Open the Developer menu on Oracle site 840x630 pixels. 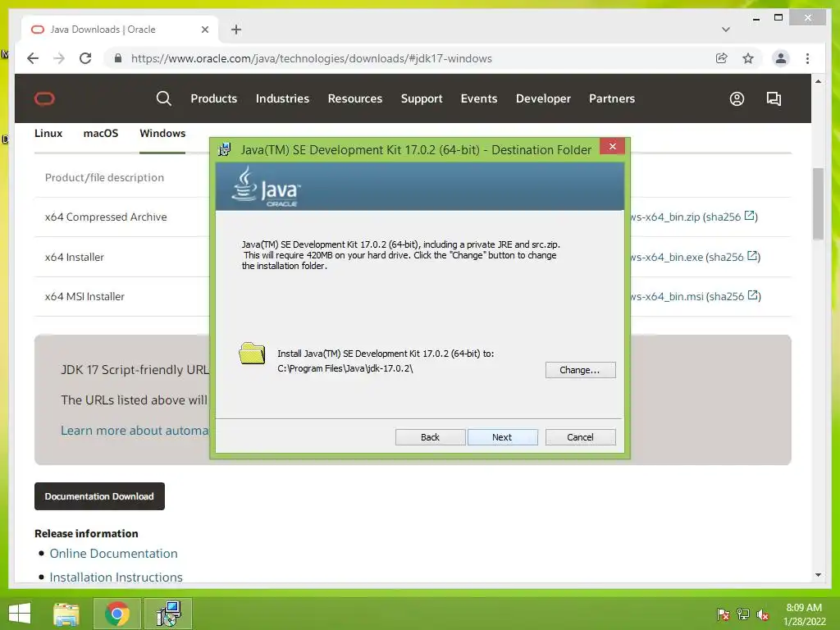tap(543, 98)
